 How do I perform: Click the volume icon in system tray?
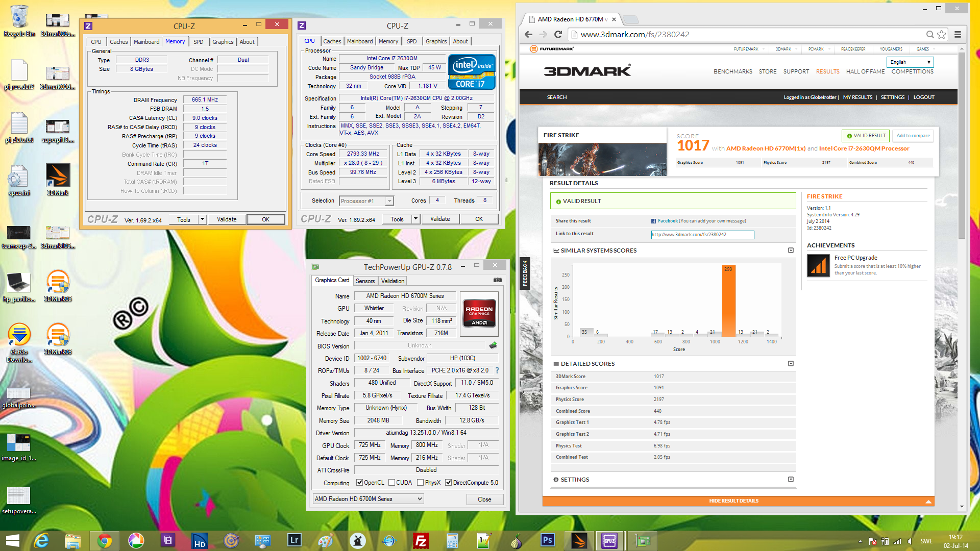[x=910, y=541]
